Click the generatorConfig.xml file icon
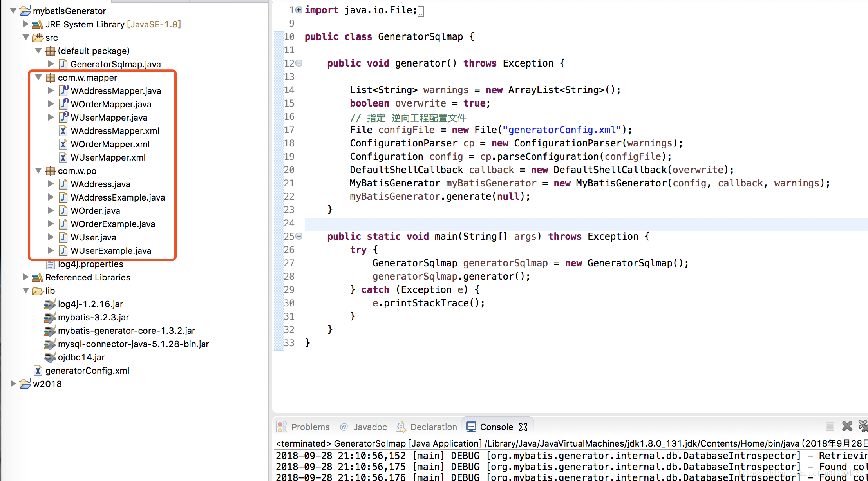Screen dimensions: 868x481 click(38, 371)
